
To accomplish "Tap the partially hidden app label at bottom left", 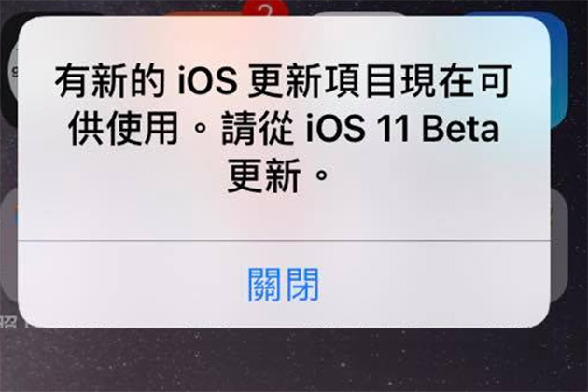I will pyautogui.click(x=8, y=323).
